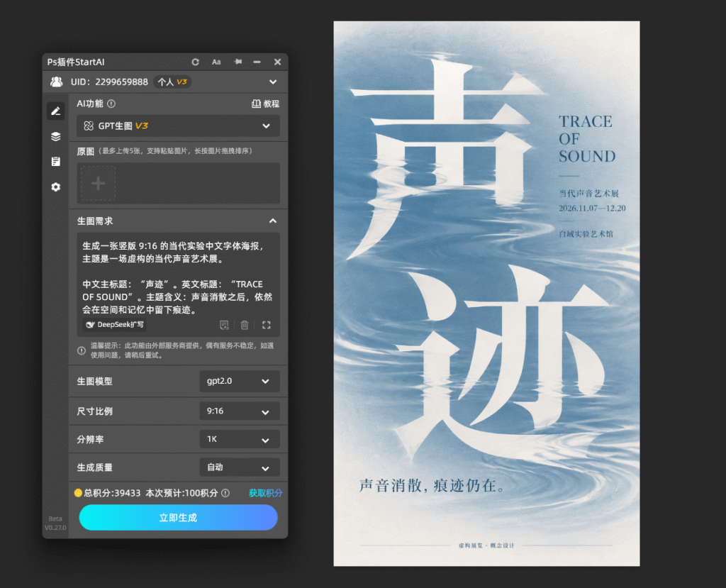Click inside the 生图需求 prompt text area
Viewport: 726px width, 588px height.
click(x=178, y=277)
